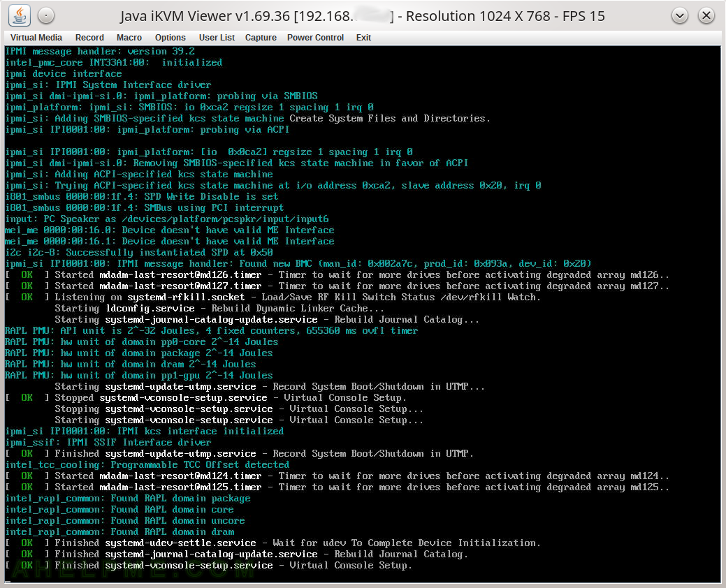Click the 'Finished systemd-journal-catalog-update.service' line
The height and width of the screenshot is (588, 726).
tap(237, 554)
